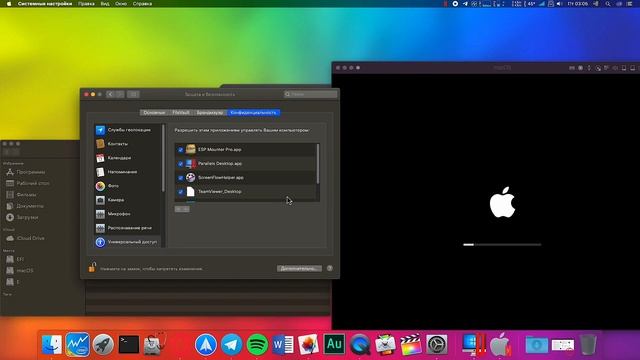
Task: Open iCloud Drive in Finder sidebar
Action: pos(25,238)
